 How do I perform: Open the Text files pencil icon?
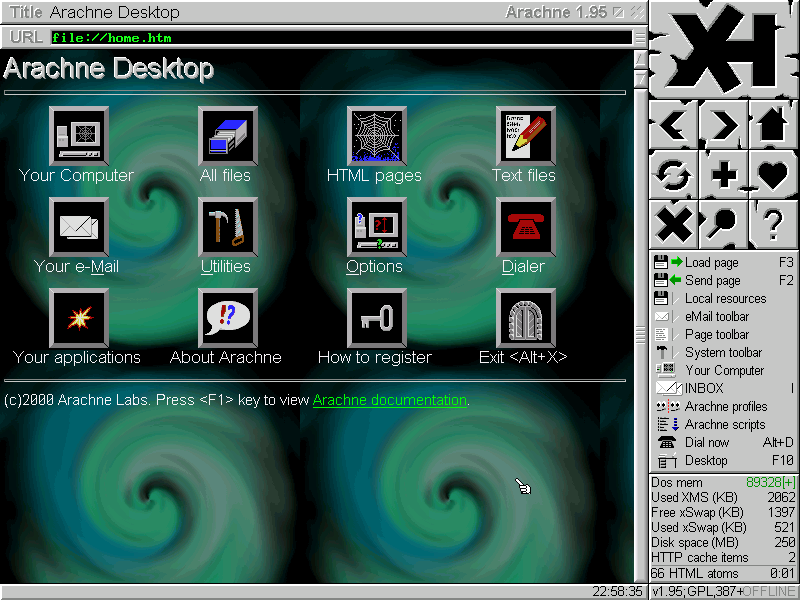click(526, 136)
